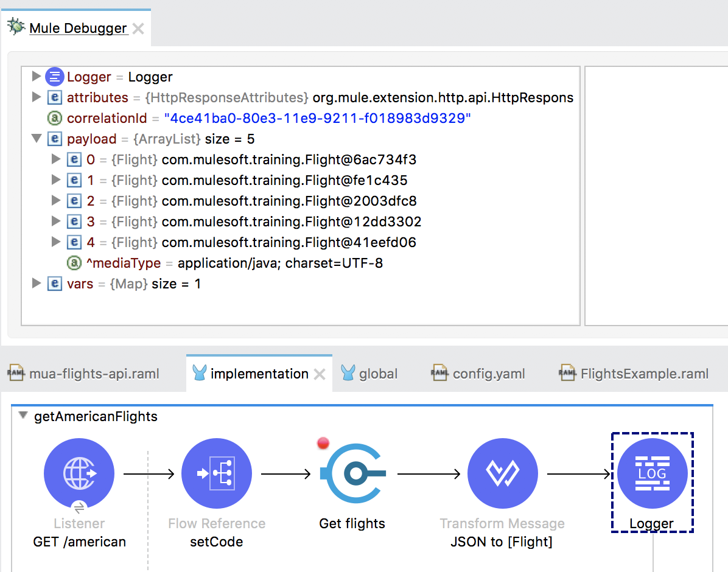Expand Flight item 2 in payload
The height and width of the screenshot is (572, 728).
(x=56, y=201)
